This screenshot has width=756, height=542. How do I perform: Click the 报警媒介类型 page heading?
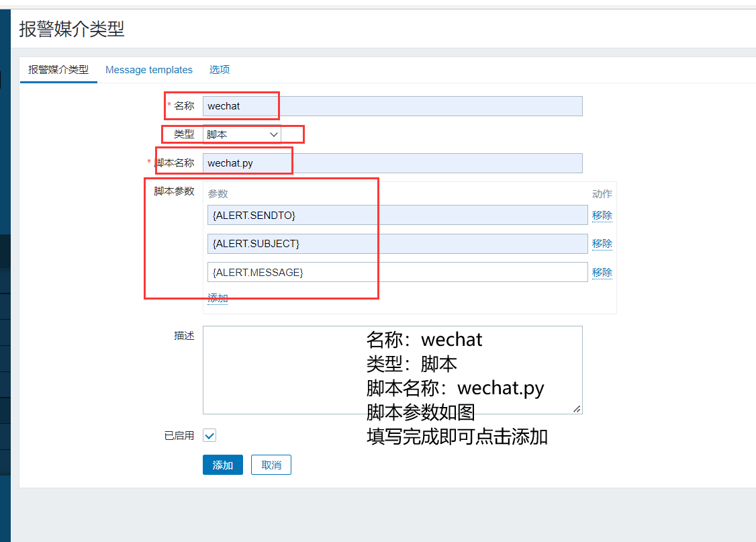point(71,29)
